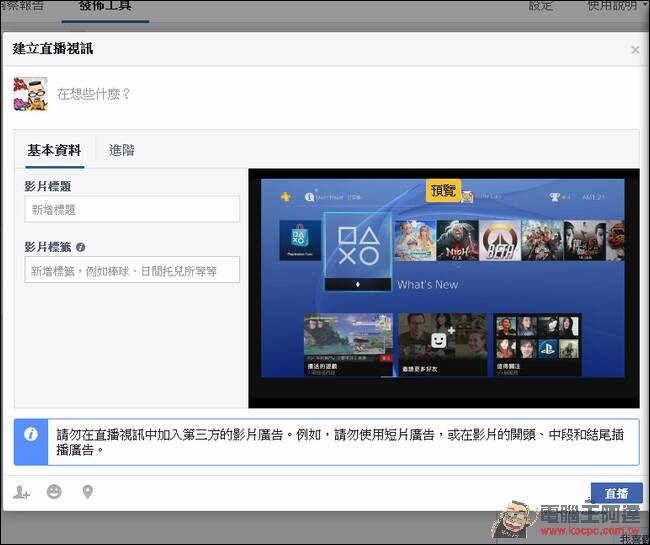This screenshot has width=650, height=545.
Task: Focus the 影片標題 input field
Action: [x=132, y=209]
